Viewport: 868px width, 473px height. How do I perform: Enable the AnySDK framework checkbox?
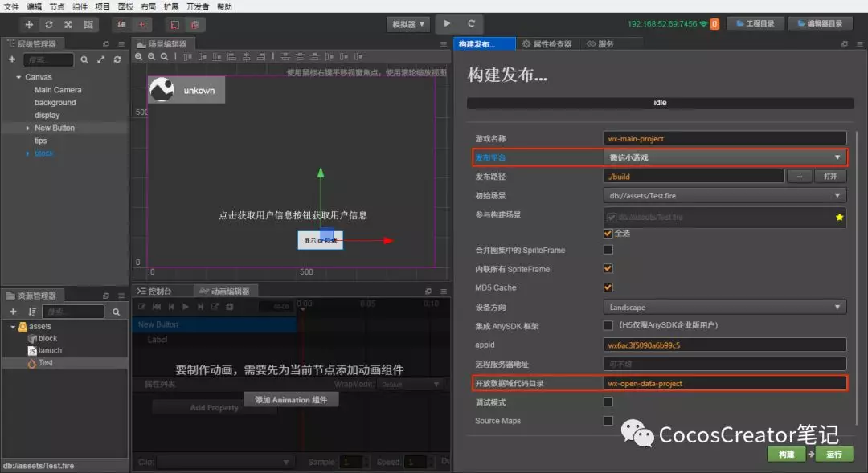click(608, 325)
